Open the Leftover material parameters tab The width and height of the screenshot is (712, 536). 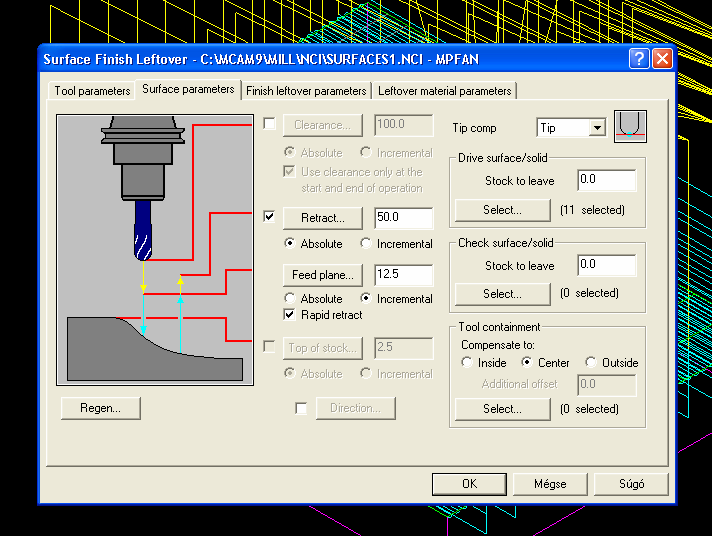pos(445,91)
